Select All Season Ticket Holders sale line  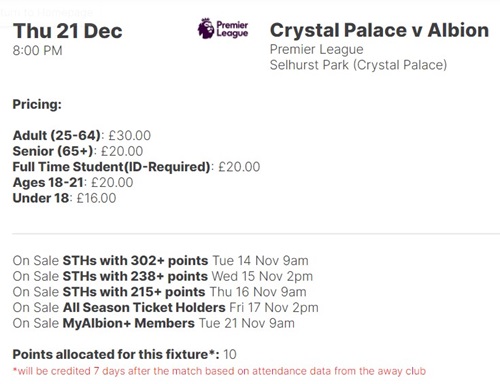tap(165, 307)
